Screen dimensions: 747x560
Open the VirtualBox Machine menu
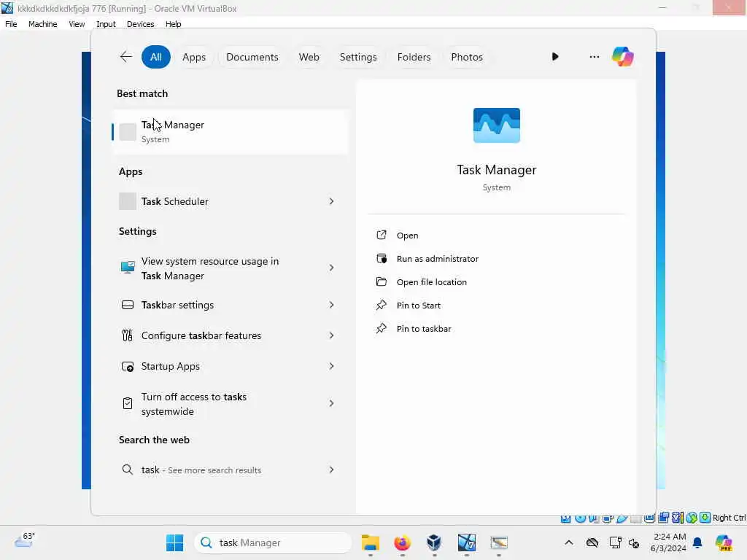(42, 24)
